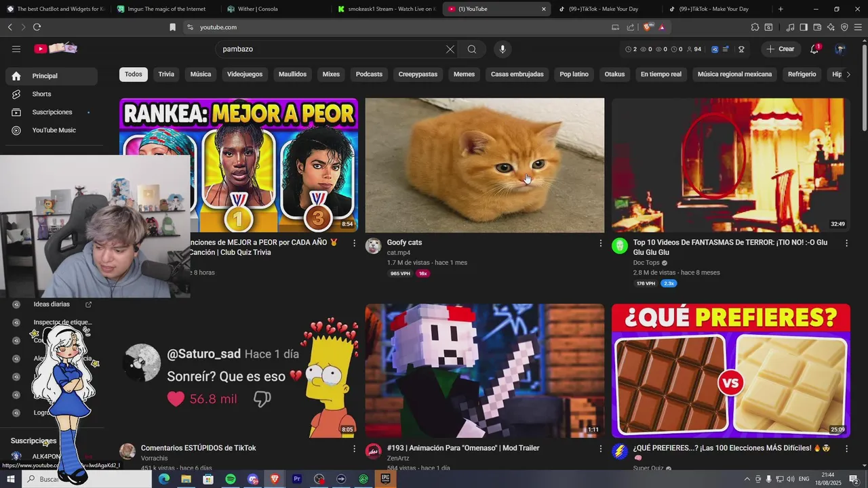This screenshot has width=868, height=488.
Task: Select the Maullidos filter chip
Action: point(292,74)
